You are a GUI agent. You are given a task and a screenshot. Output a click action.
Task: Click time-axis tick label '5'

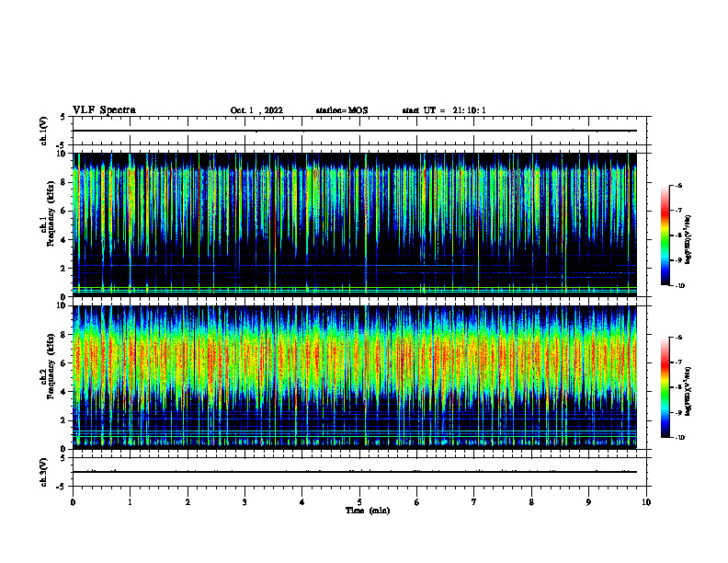tap(359, 502)
